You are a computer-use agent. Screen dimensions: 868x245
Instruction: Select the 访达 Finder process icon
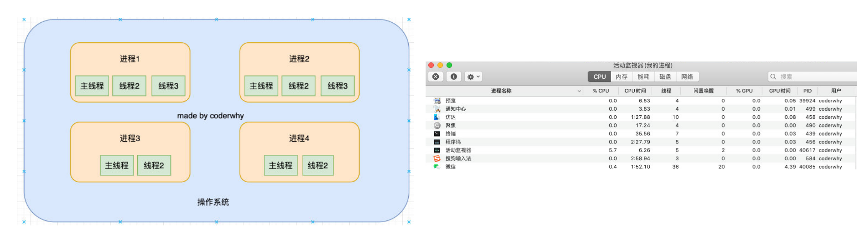click(437, 117)
